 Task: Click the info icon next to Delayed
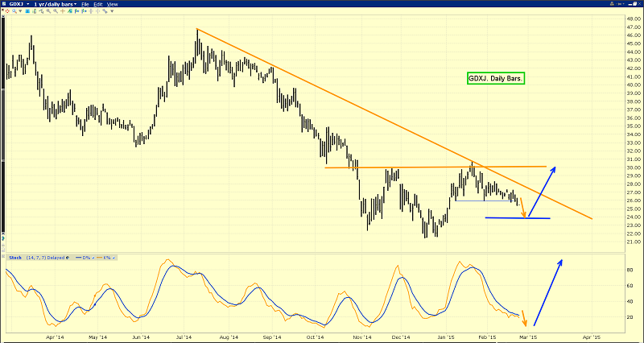coord(68,258)
